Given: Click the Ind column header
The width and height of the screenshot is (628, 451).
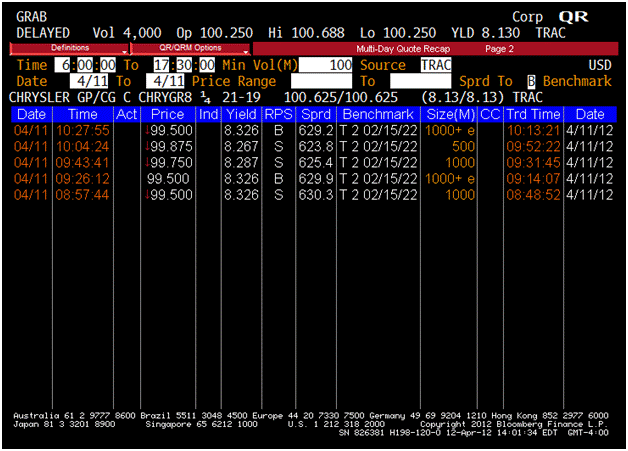Looking at the screenshot, I should 208,115.
